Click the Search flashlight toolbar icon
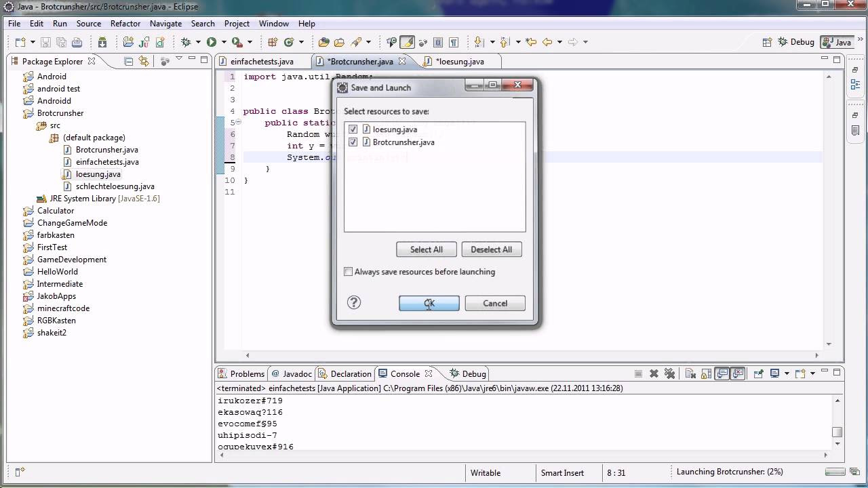 355,42
